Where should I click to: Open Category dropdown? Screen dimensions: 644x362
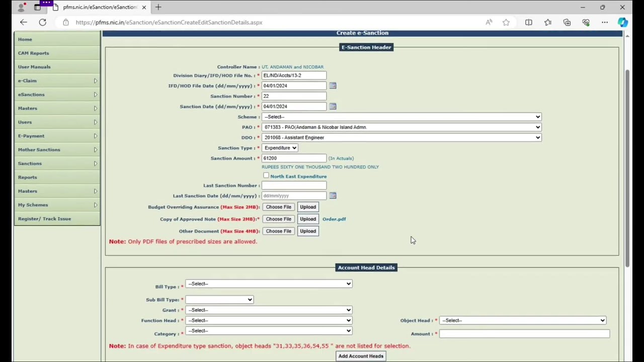pyautogui.click(x=269, y=331)
